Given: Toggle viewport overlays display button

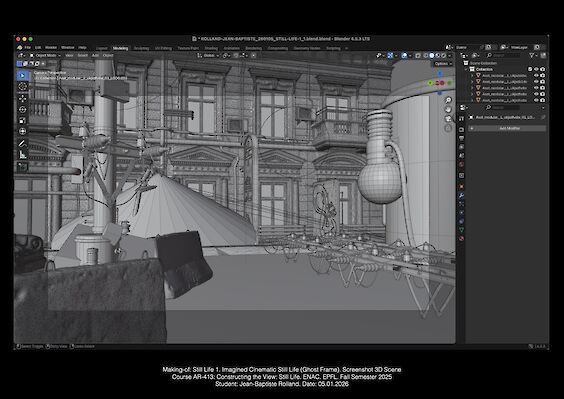Looking at the screenshot, I should point(404,55).
